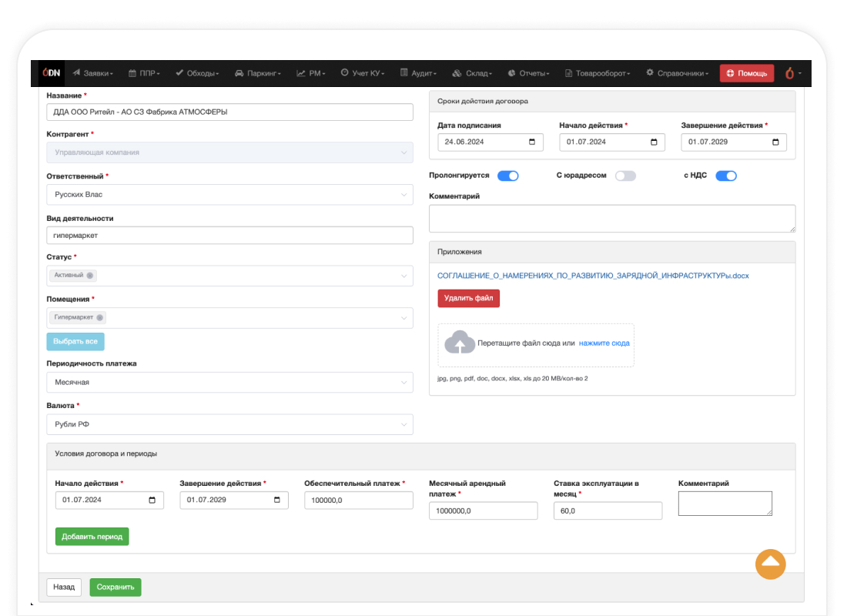This screenshot has width=847, height=616.
Task: Click the checkmark icon beside Обходы
Action: click(179, 73)
